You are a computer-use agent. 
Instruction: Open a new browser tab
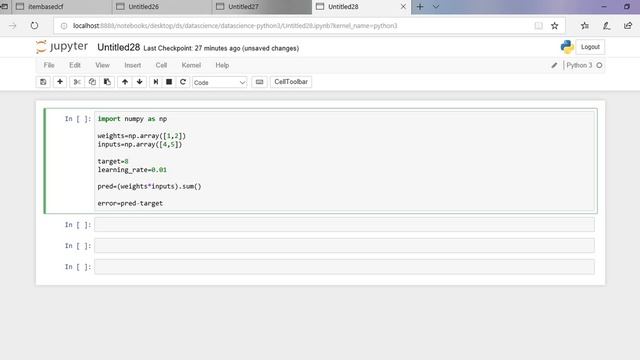[420, 7]
